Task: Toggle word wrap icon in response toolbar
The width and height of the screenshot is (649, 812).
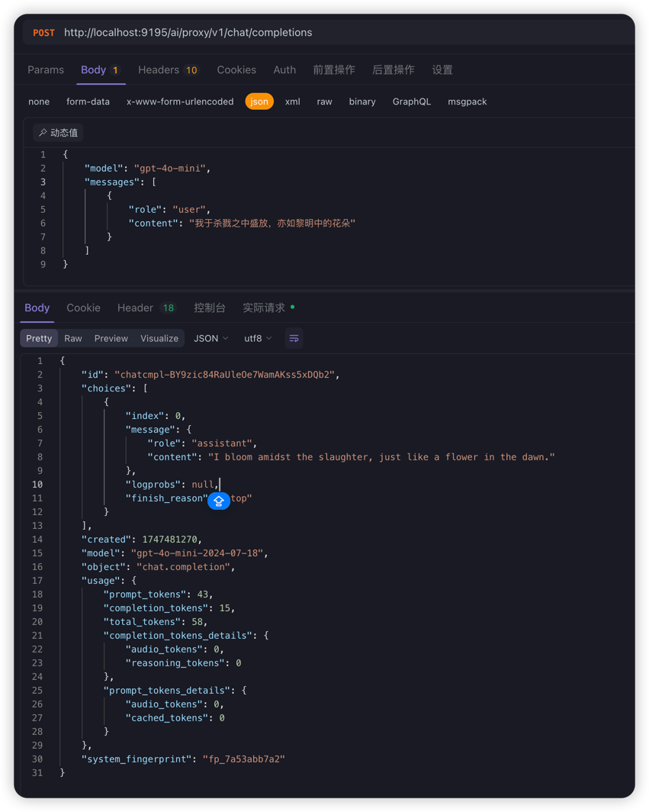Action: [294, 339]
